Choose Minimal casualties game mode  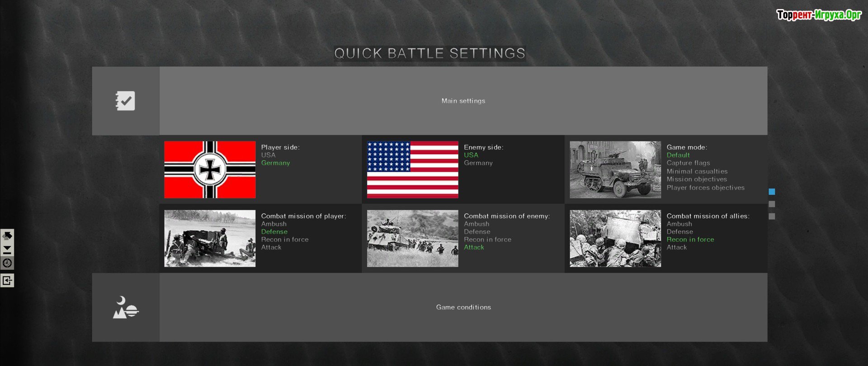697,171
